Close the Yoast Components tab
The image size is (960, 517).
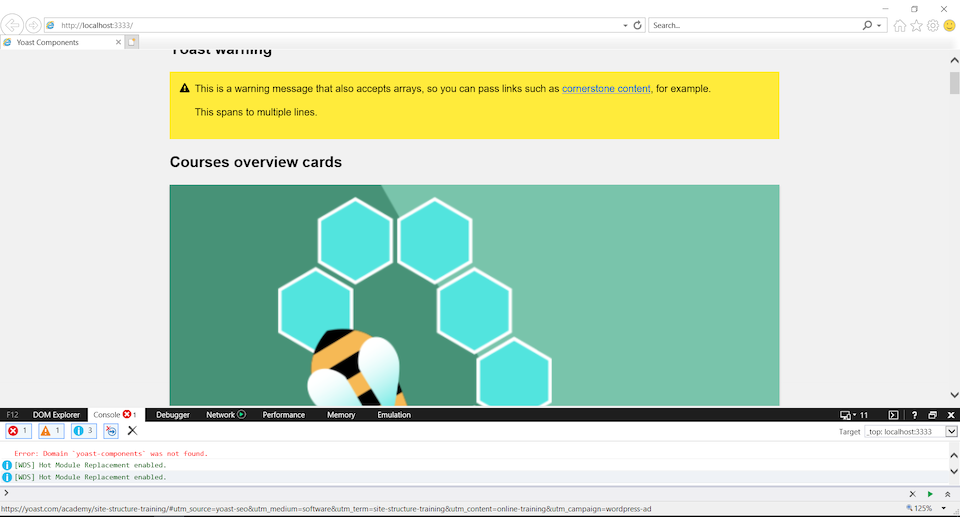(118, 42)
